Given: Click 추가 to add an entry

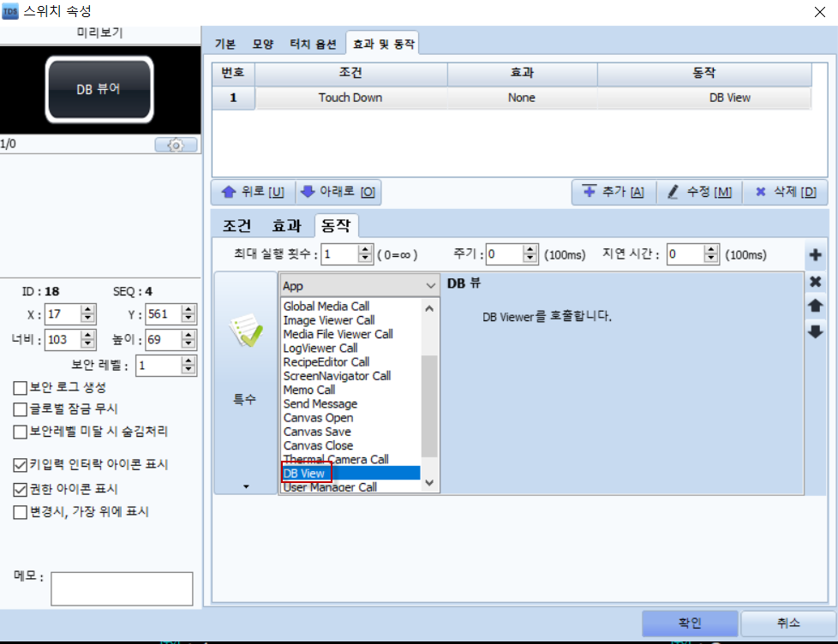Looking at the screenshot, I should pyautogui.click(x=613, y=192).
